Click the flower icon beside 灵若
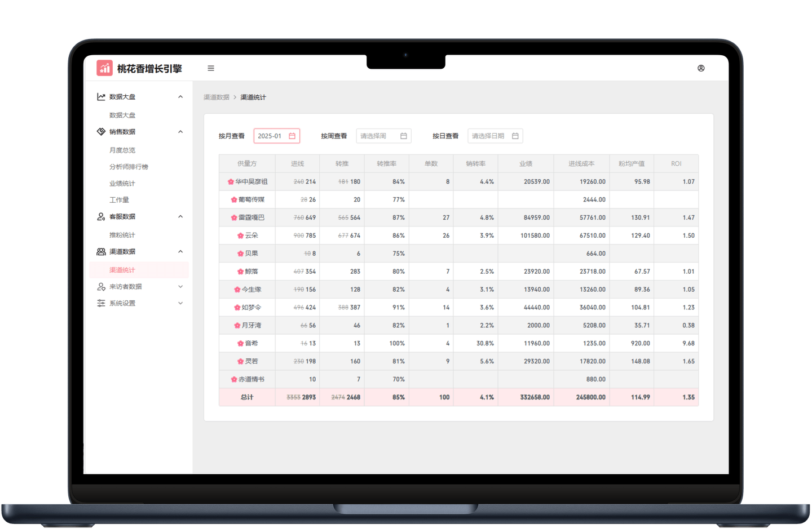This screenshot has width=812, height=529. [x=241, y=362]
